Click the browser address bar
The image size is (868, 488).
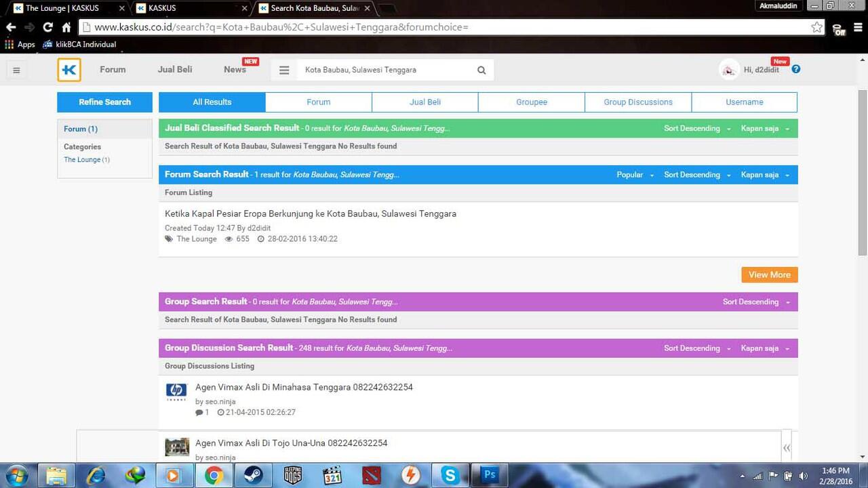pos(448,27)
